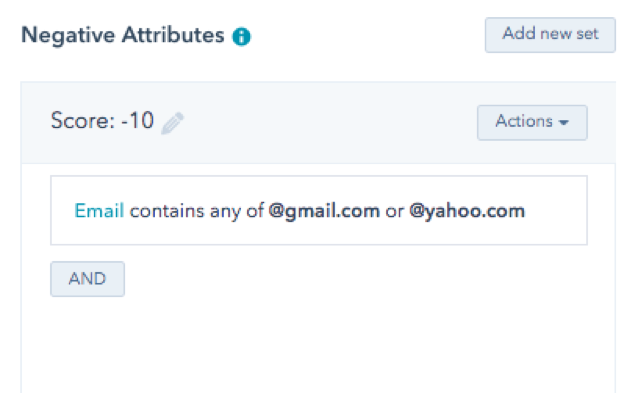Edit score using the pencil icon
Viewport: 637px width, 393px height.
tap(172, 123)
